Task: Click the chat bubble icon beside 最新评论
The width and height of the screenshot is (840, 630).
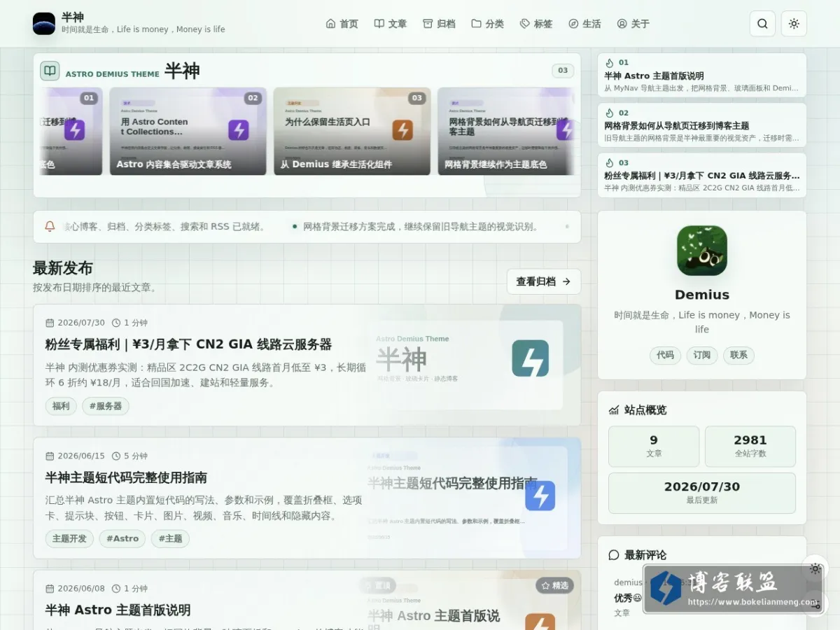Action: coord(614,555)
